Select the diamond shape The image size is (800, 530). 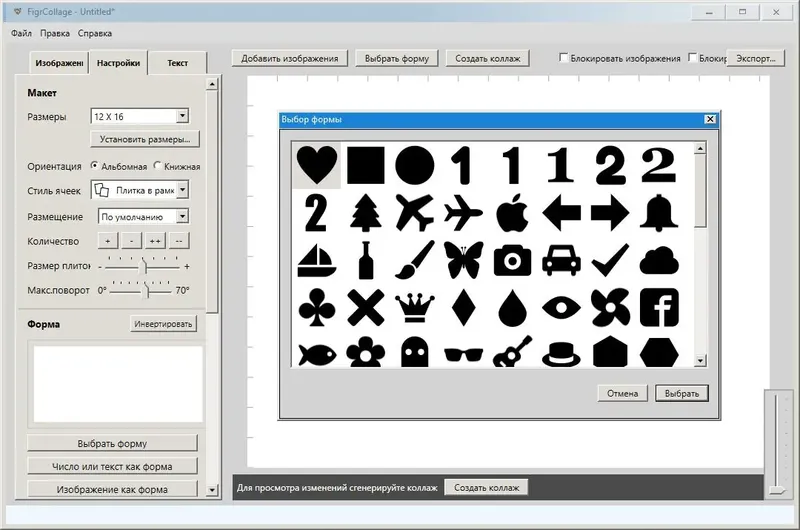point(463,308)
